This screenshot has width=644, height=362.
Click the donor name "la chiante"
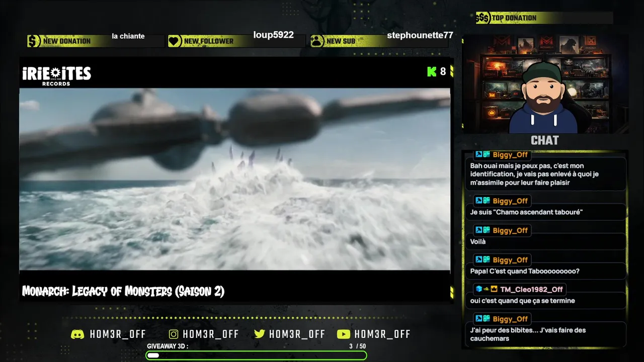(128, 36)
